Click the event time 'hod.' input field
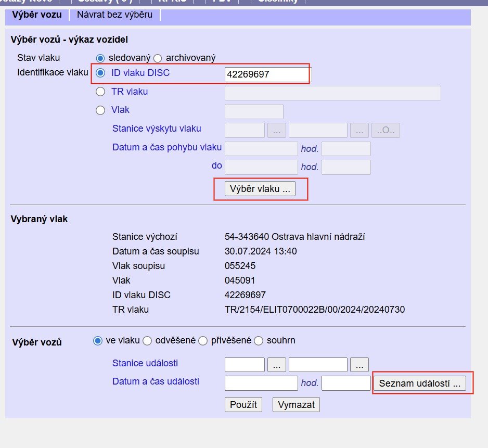488x448 pixels. pyautogui.click(x=346, y=383)
